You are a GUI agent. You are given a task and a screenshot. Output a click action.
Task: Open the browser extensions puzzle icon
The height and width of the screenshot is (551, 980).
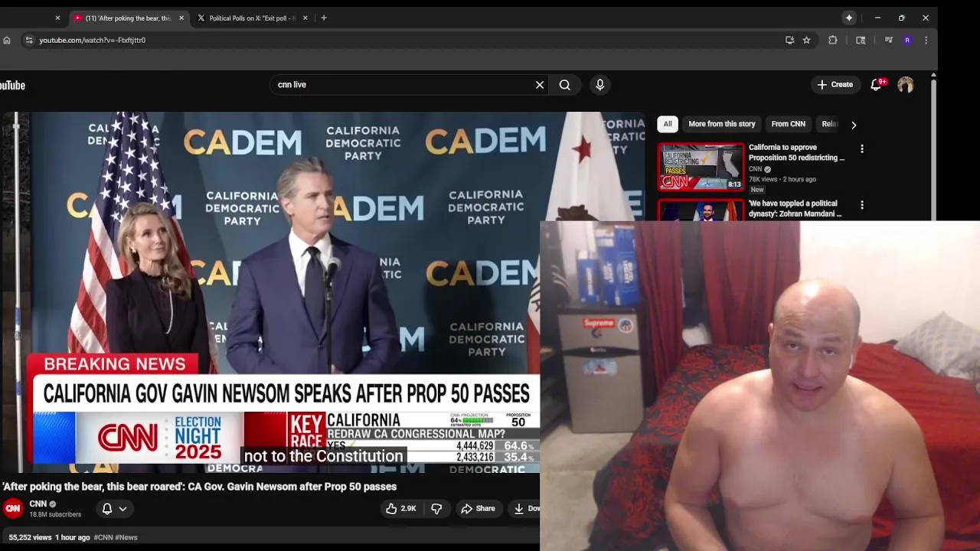tap(833, 40)
